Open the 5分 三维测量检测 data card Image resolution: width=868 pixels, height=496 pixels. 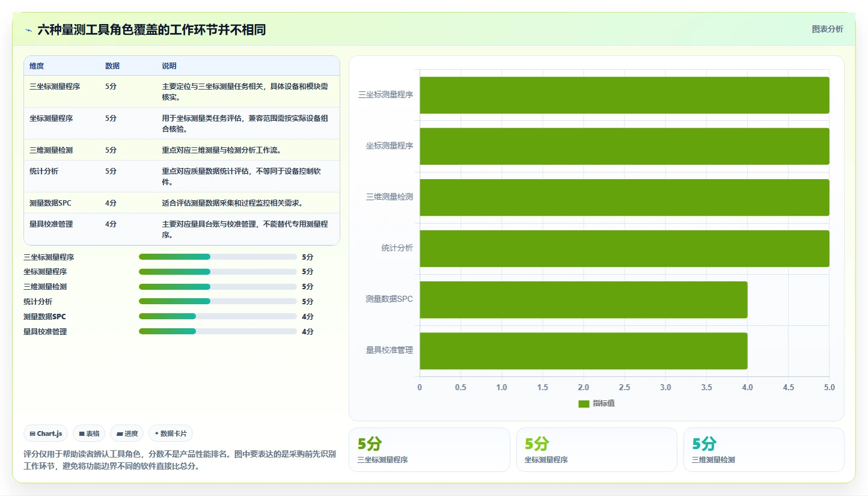[763, 450]
